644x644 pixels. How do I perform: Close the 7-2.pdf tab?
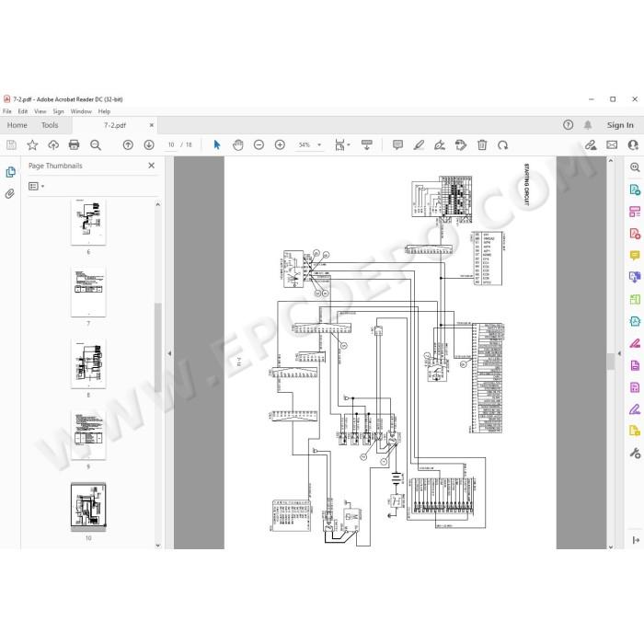click(152, 125)
